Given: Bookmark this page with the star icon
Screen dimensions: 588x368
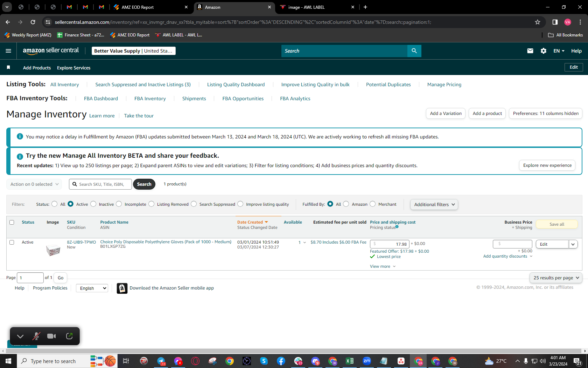Looking at the screenshot, I should (538, 22).
